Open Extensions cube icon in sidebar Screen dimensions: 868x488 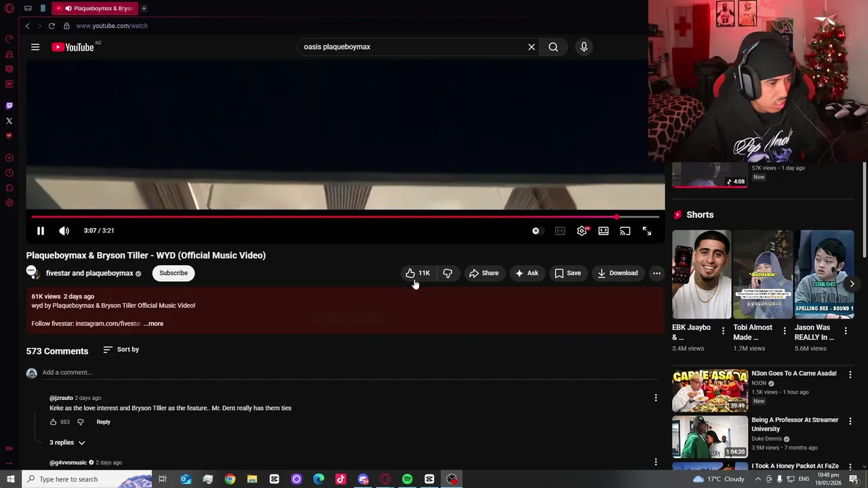9,188
